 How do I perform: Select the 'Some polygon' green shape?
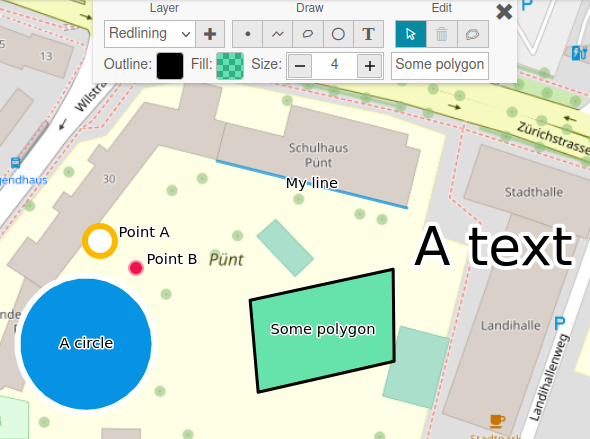[x=322, y=330]
